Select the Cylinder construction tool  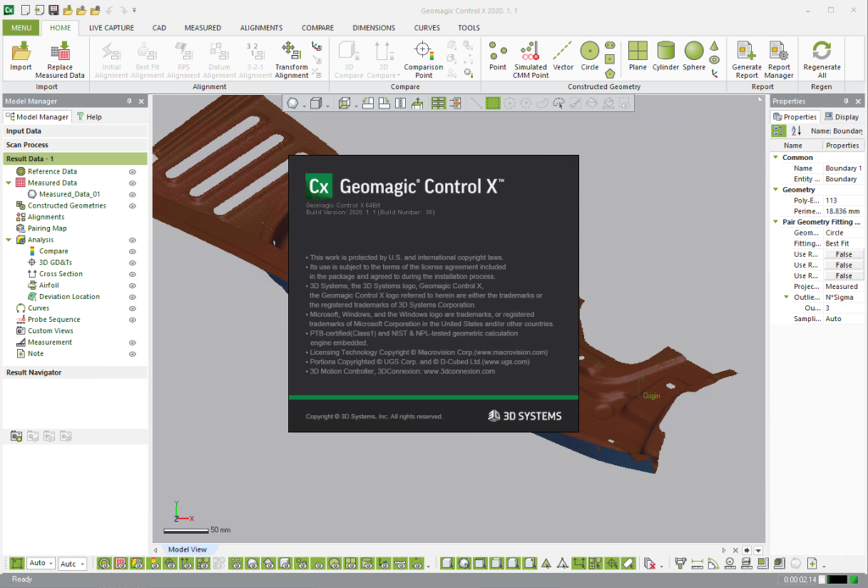[665, 56]
